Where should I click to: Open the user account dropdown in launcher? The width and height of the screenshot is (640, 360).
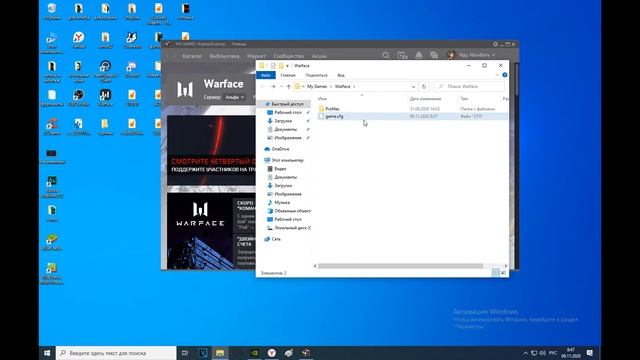click(x=477, y=55)
